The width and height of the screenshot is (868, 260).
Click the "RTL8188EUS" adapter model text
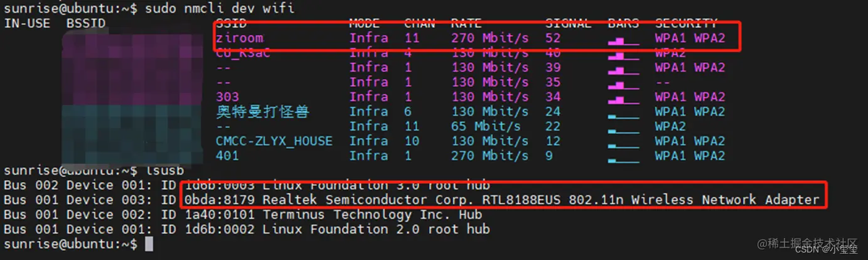[x=521, y=200]
